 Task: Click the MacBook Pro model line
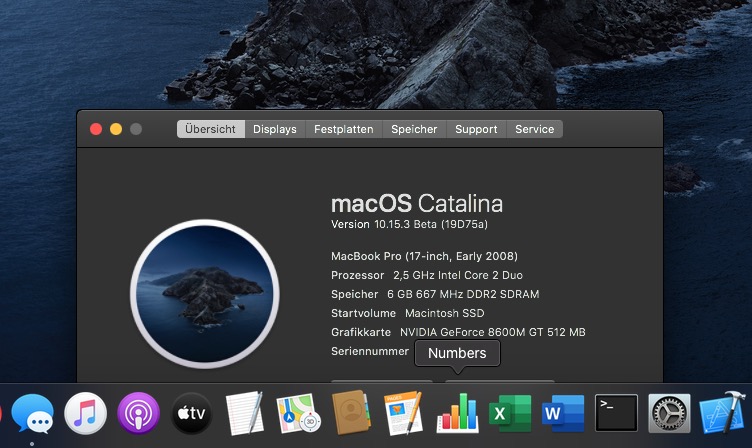click(x=424, y=256)
